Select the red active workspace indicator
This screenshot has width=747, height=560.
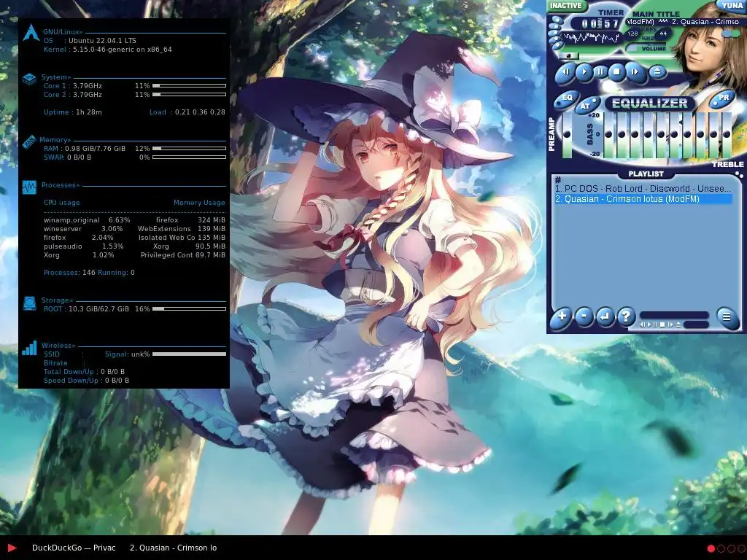711,548
